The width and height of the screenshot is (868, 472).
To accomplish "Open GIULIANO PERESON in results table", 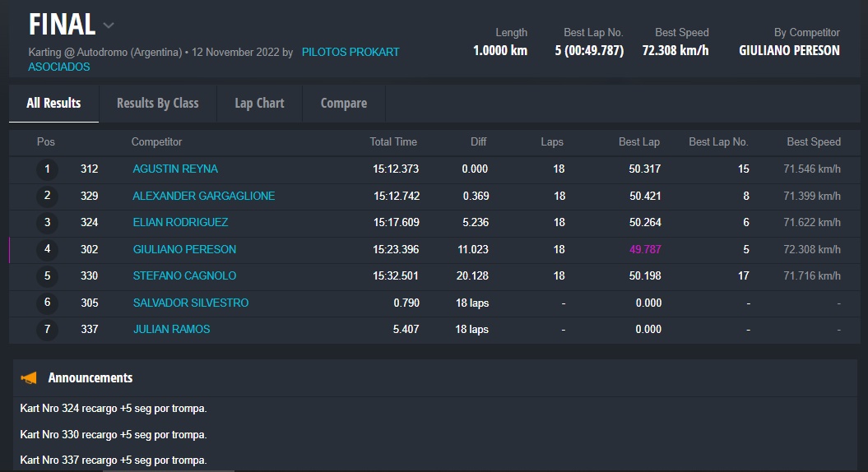I will [184, 249].
